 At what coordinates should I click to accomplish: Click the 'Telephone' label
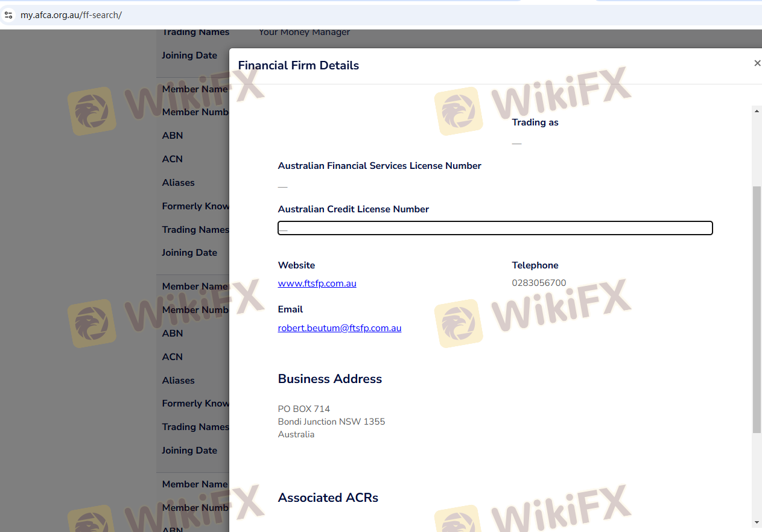click(x=535, y=265)
